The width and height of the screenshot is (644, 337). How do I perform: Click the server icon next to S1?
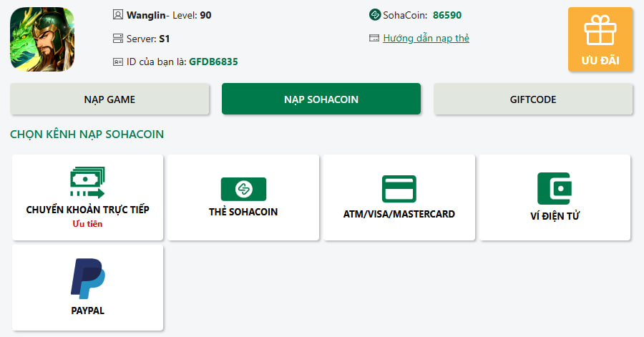pyautogui.click(x=118, y=38)
